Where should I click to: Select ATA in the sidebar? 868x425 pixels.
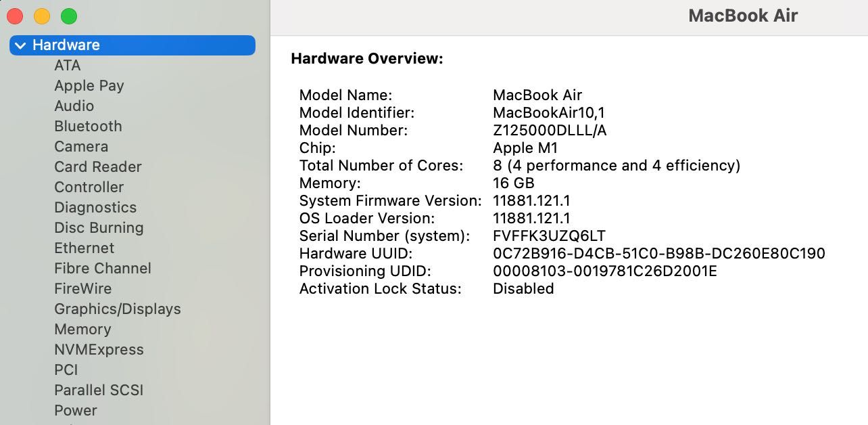[x=68, y=66]
